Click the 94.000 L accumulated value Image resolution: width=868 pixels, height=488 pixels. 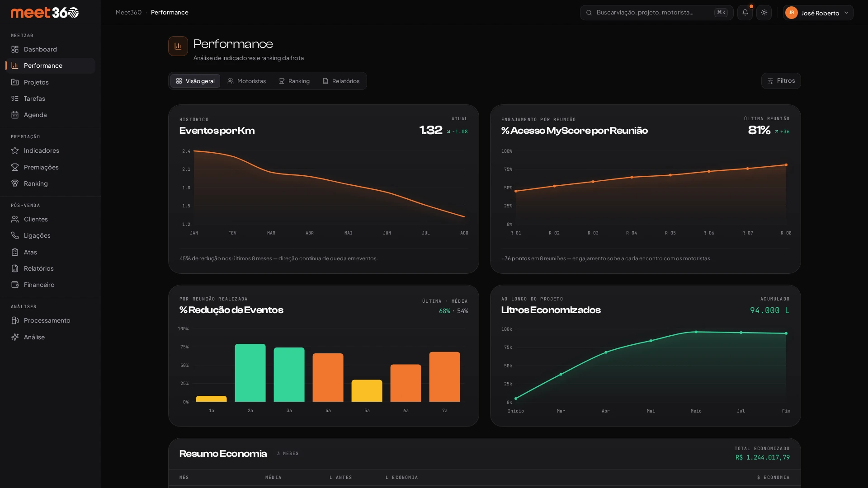(x=770, y=310)
